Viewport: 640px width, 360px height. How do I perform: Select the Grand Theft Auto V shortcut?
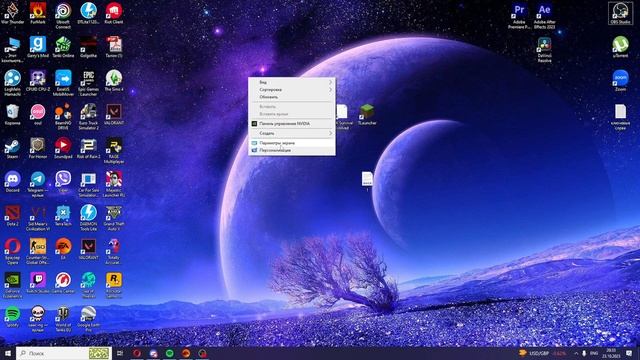click(x=113, y=218)
